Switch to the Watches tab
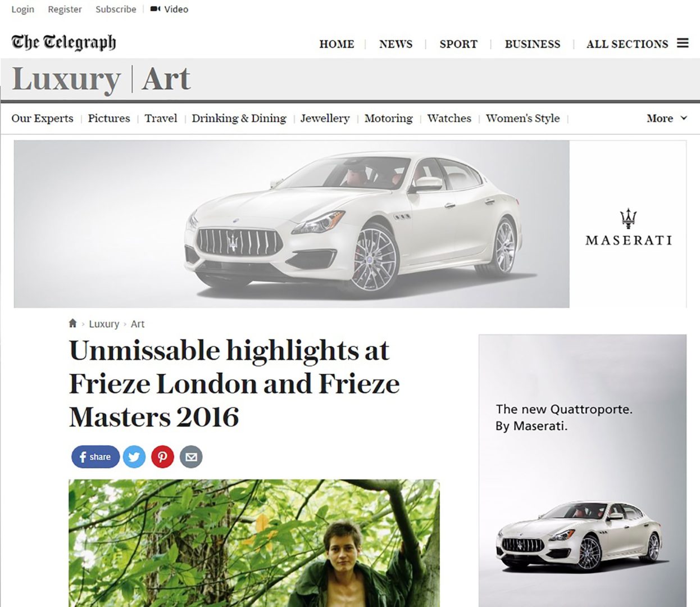This screenshot has height=607, width=700. [x=449, y=118]
